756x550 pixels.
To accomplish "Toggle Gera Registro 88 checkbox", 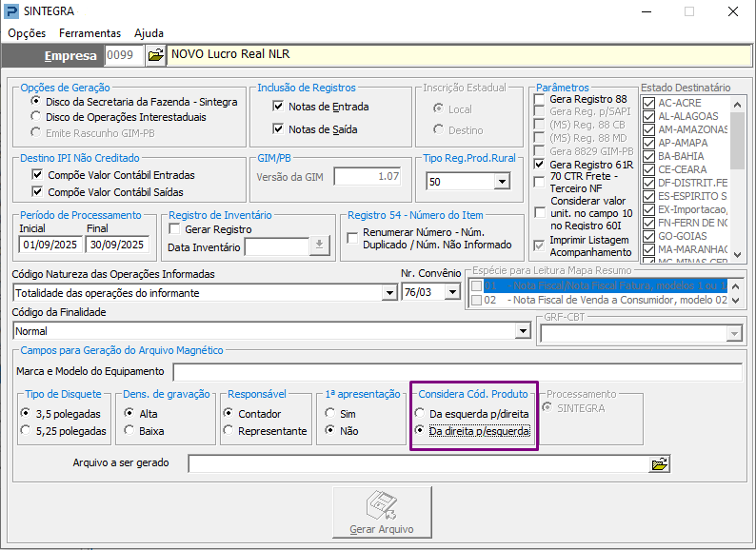I will click(x=540, y=100).
